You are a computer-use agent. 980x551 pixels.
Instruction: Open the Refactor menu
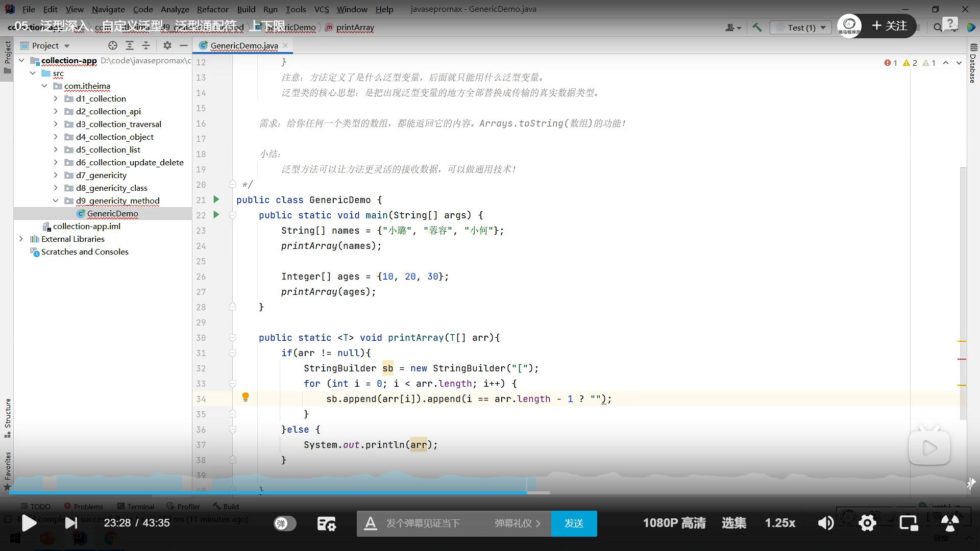[x=212, y=9]
